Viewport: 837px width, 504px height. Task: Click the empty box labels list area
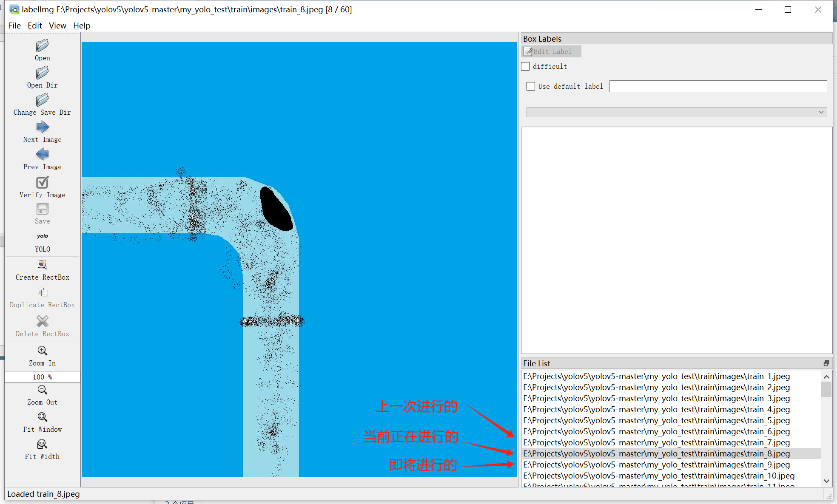(676, 240)
